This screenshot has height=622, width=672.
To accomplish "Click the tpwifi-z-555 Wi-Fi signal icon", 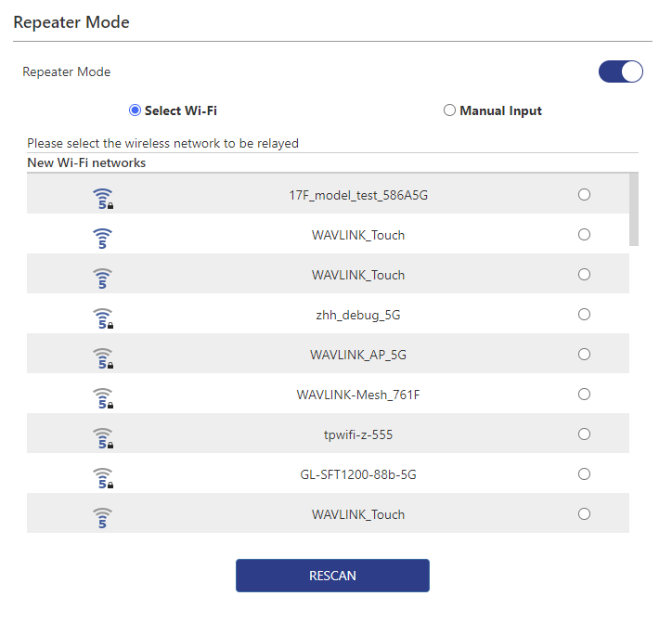I will 103,436.
